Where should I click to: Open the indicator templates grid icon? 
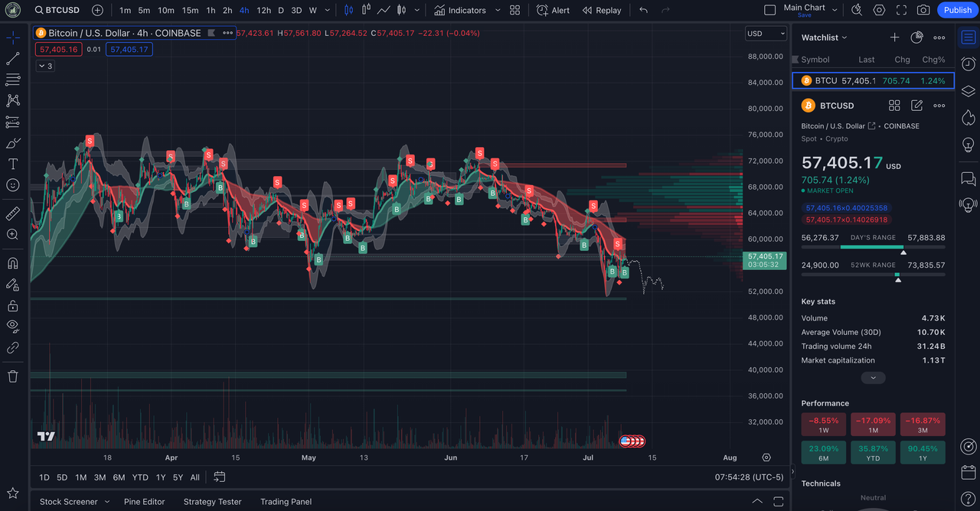[x=515, y=11]
